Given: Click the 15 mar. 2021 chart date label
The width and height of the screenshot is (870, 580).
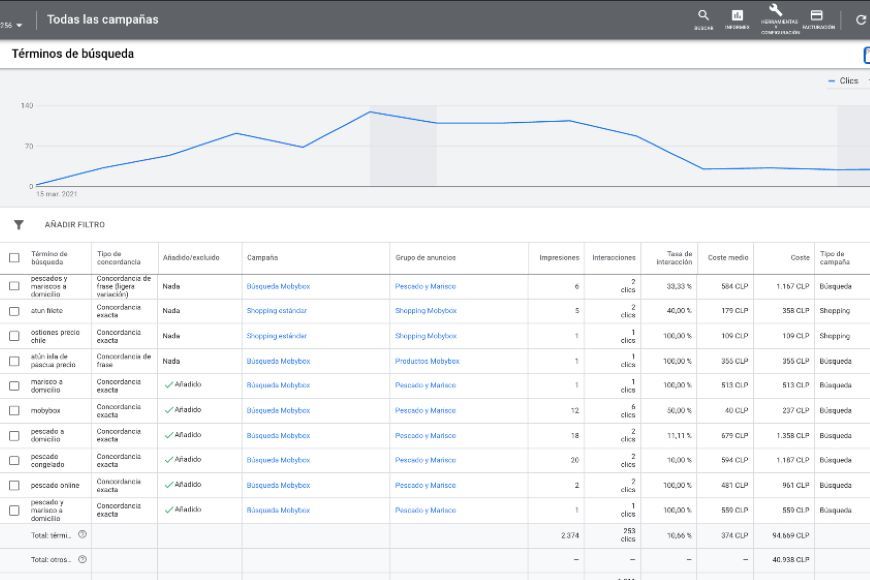Looking at the screenshot, I should [x=57, y=194].
